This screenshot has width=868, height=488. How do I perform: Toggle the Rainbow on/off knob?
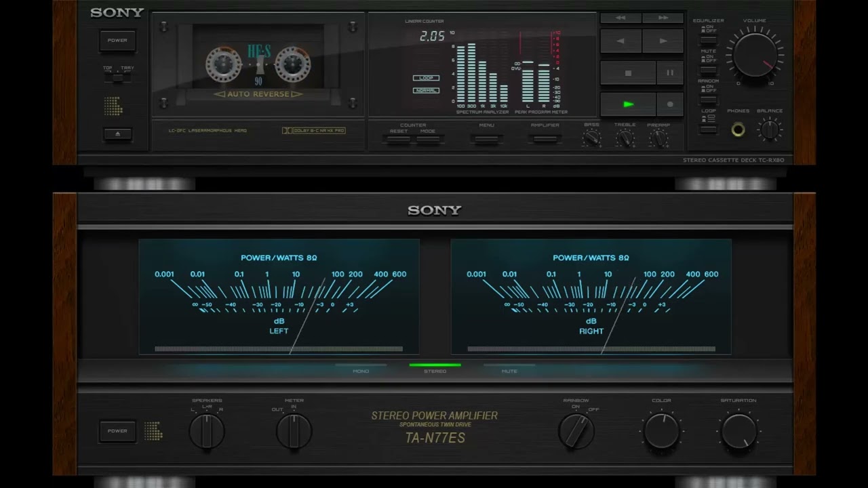[576, 430]
